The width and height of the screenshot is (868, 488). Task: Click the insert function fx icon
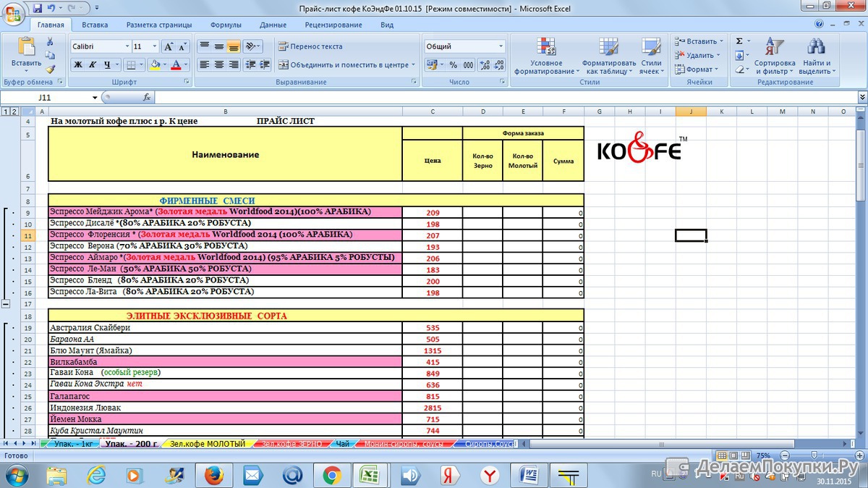(x=147, y=96)
